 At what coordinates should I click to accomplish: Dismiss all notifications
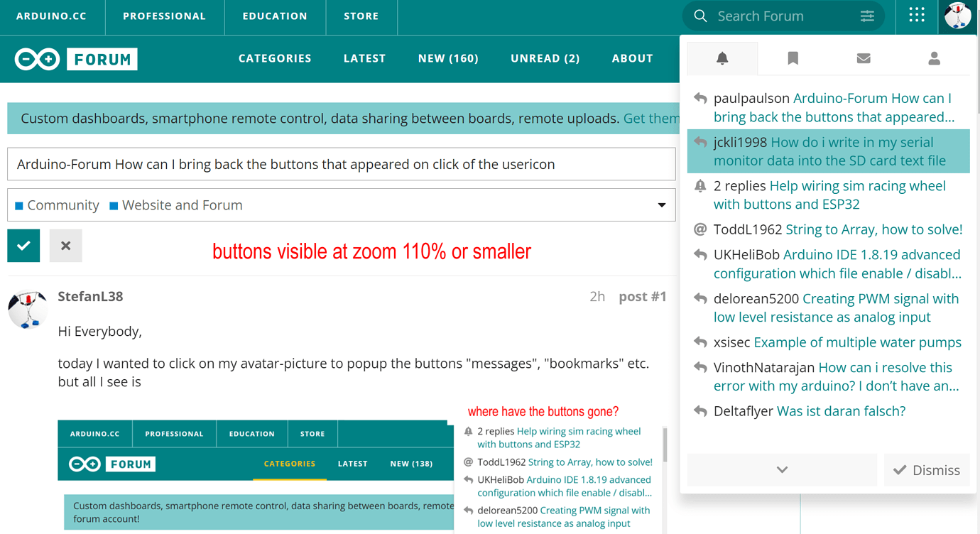coord(926,469)
